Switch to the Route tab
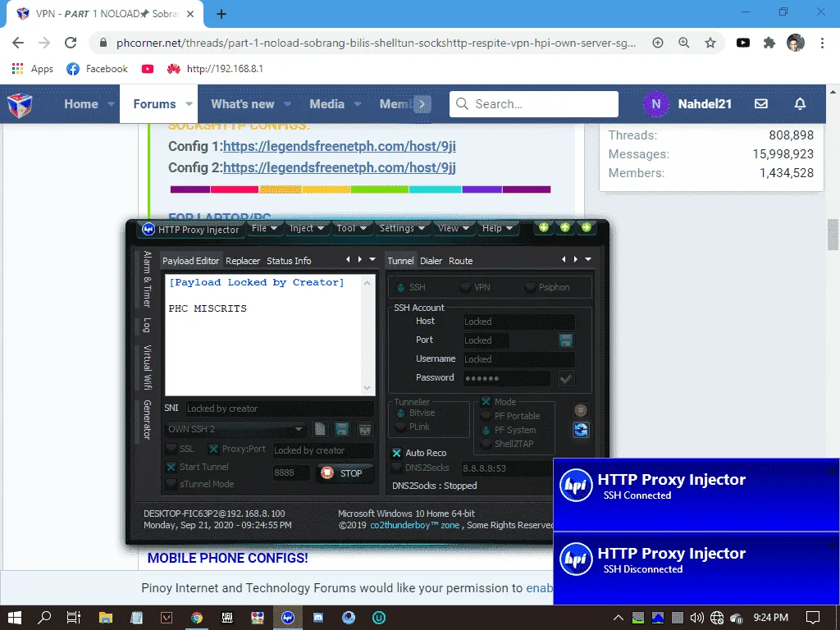840x630 pixels. click(461, 261)
